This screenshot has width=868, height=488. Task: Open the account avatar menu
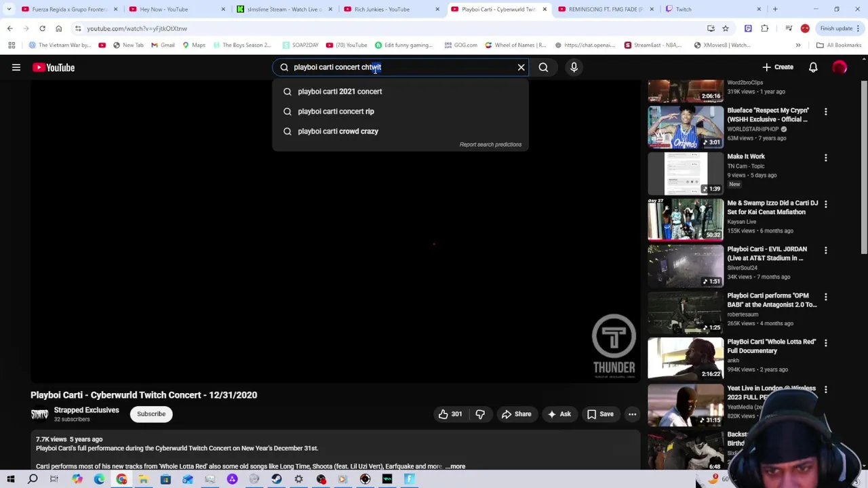click(840, 67)
